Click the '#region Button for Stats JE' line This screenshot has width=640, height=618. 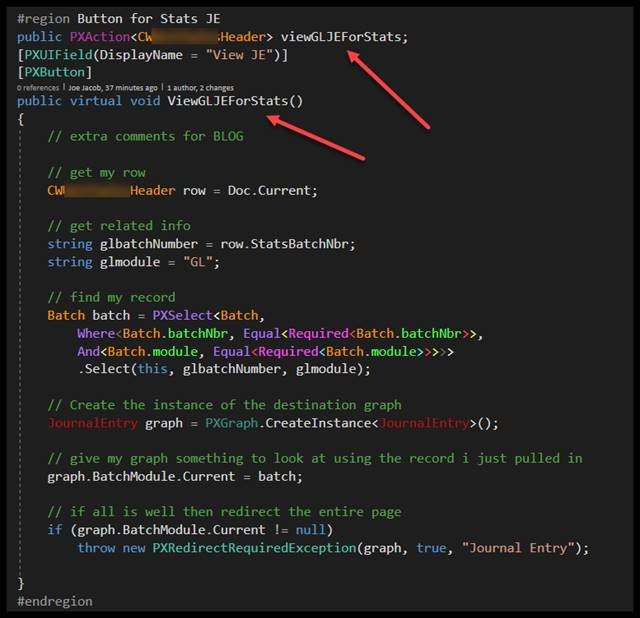point(118,19)
